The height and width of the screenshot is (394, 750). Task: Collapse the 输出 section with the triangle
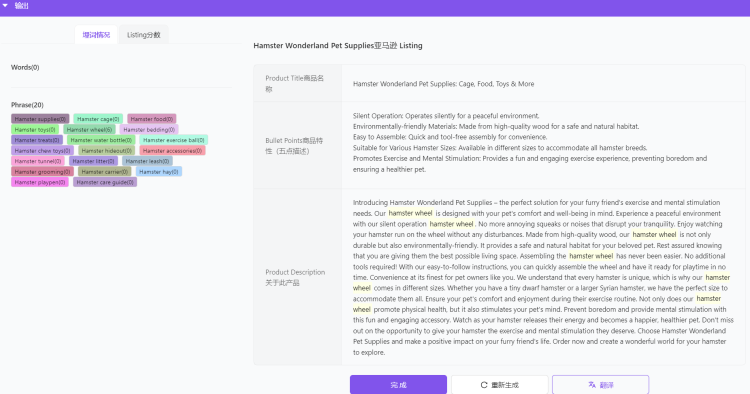[x=5, y=5]
